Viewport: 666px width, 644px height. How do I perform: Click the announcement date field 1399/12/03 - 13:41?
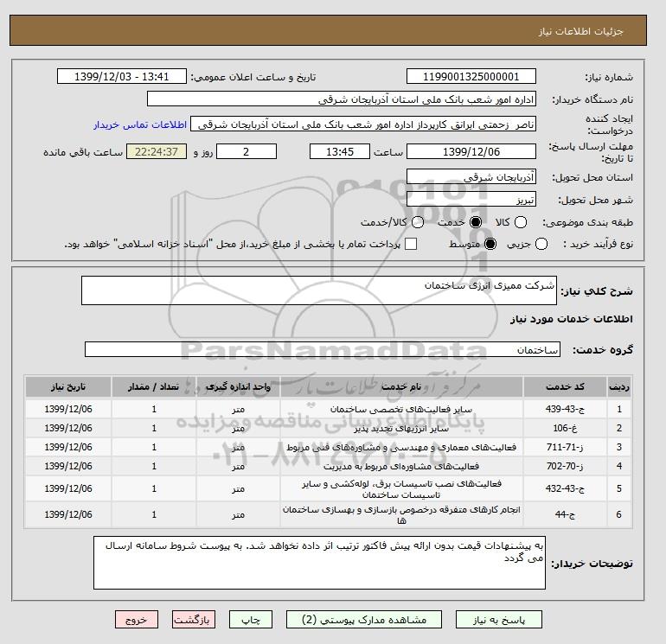pos(121,77)
